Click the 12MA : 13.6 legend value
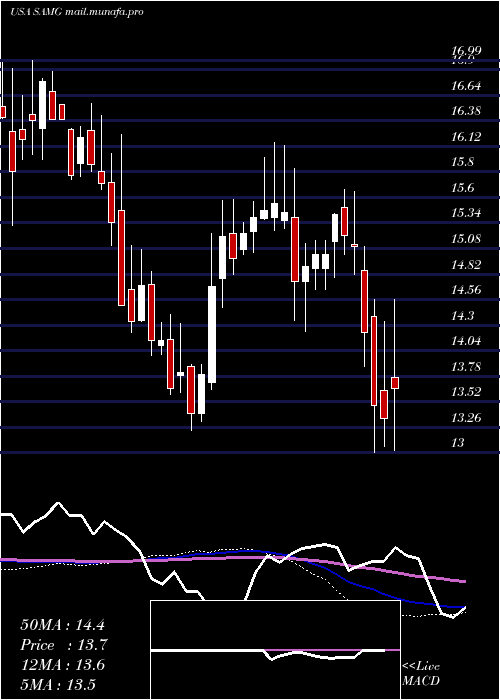The height and width of the screenshot is (700, 500). [62, 665]
